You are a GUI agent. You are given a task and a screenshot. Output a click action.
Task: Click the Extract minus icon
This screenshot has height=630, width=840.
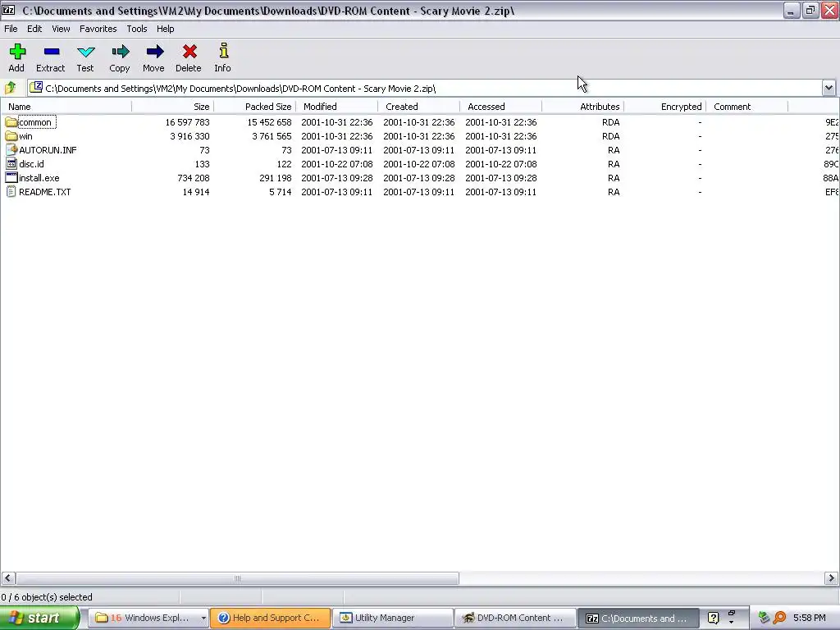tap(52, 52)
